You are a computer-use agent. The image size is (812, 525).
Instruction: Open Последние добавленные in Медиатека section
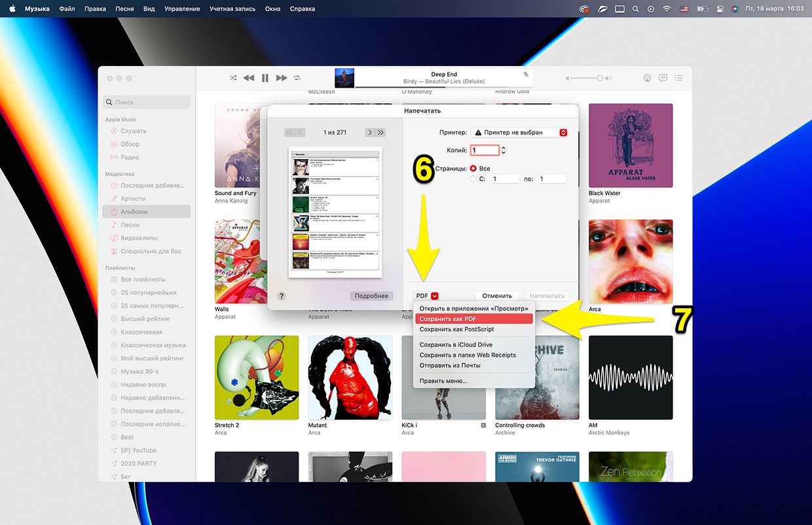(x=147, y=185)
